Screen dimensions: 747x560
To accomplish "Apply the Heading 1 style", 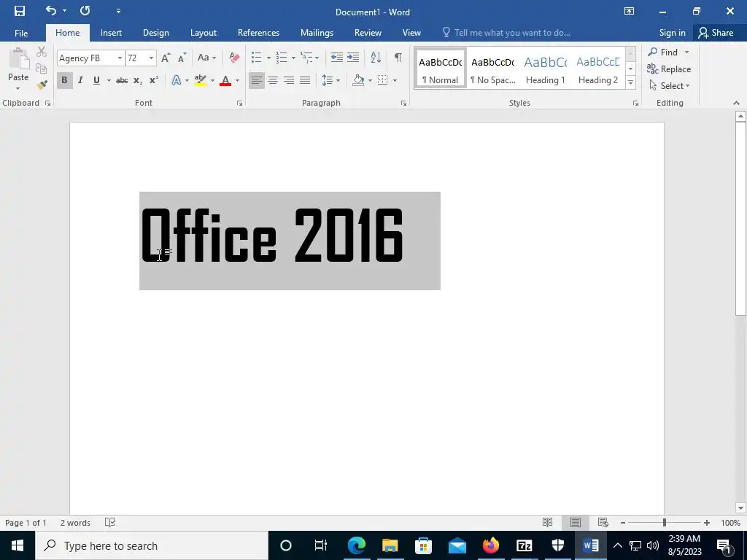I will click(546, 69).
